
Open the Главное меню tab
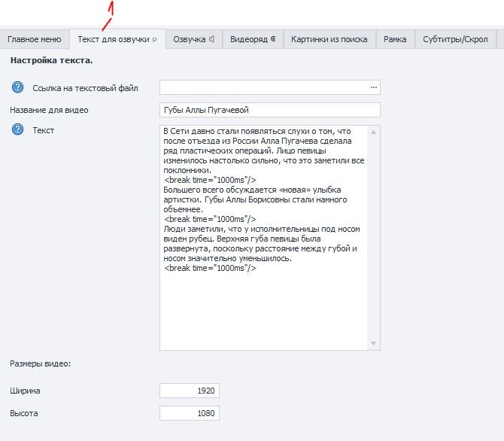[x=35, y=39]
